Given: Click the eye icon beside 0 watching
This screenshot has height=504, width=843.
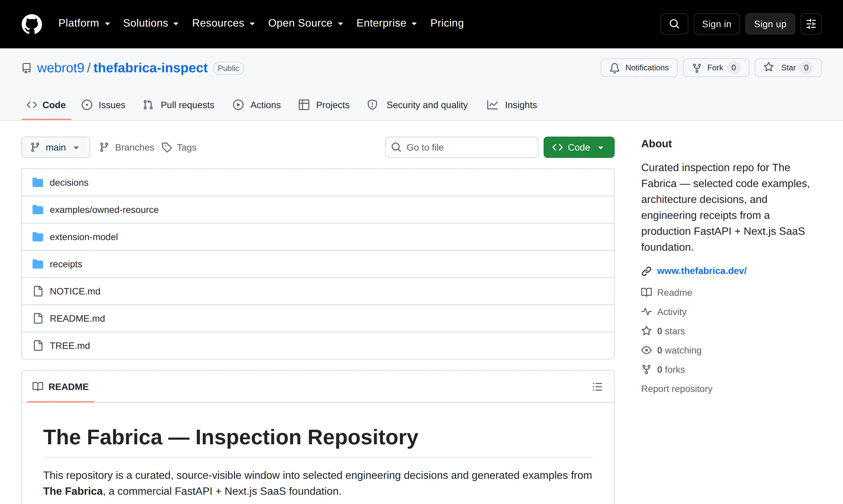Looking at the screenshot, I should (646, 350).
